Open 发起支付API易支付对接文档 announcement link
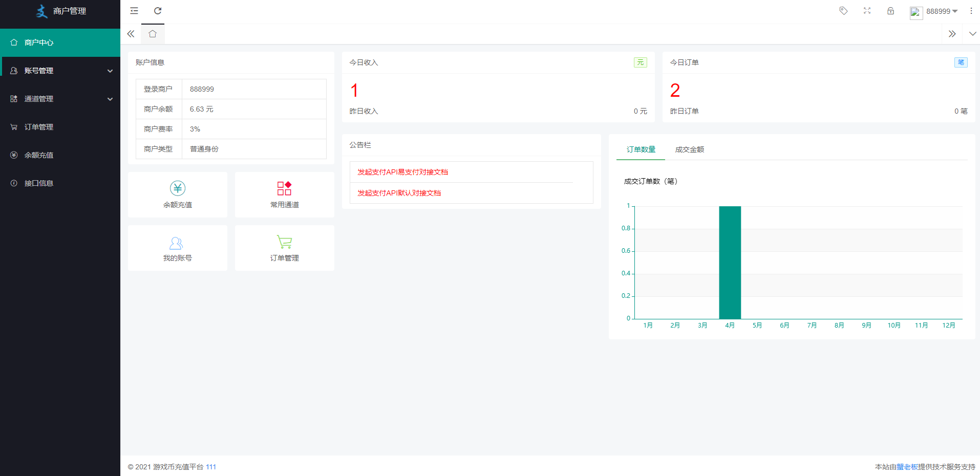The image size is (980, 476). pos(402,171)
